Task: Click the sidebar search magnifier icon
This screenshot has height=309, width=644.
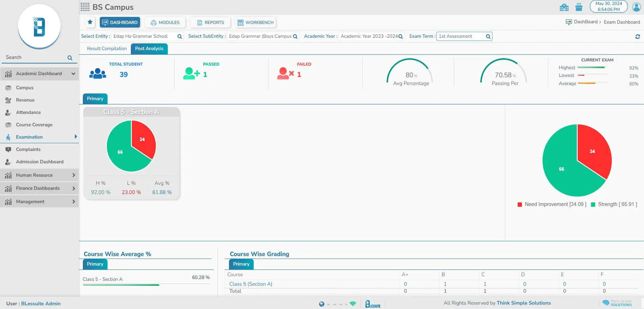Action: (x=70, y=58)
